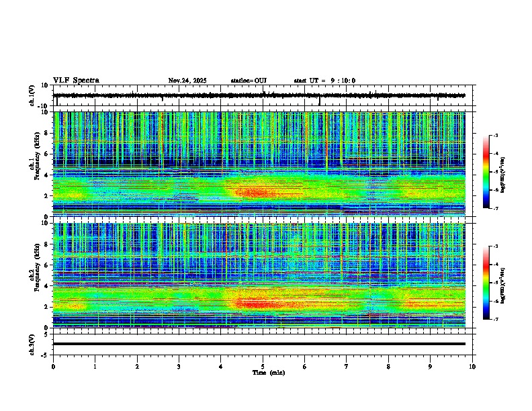This screenshot has height=411, width=532.
Task: Click the time axis tick label "2"
Action: [137, 367]
